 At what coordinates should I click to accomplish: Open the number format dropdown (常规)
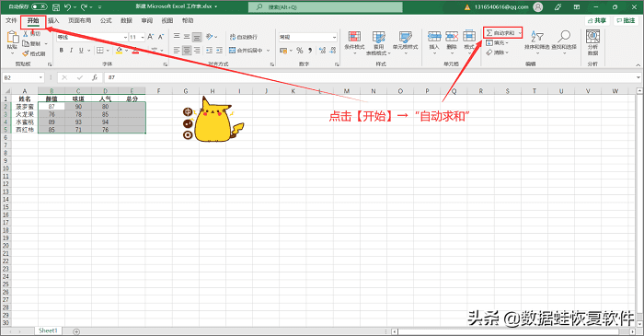pos(334,38)
